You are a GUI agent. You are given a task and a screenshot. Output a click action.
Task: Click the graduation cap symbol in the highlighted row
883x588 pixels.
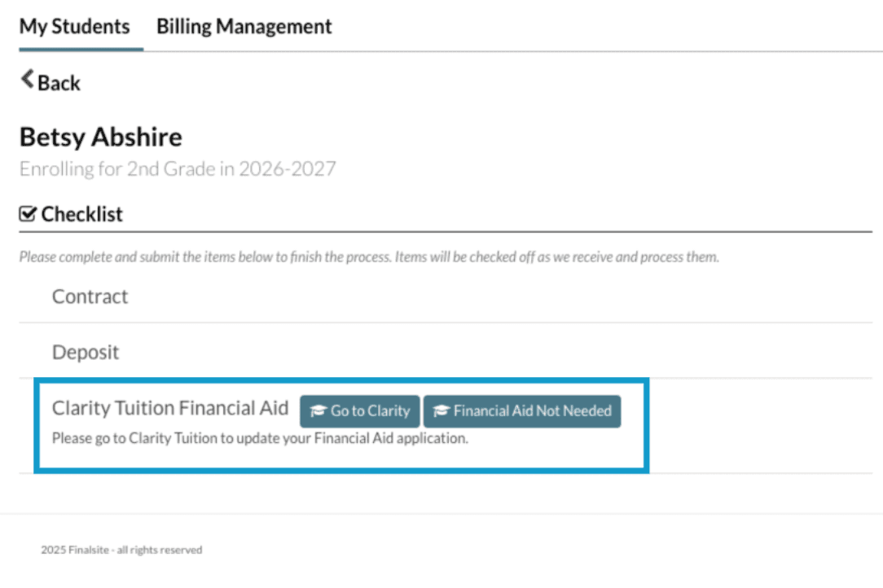318,411
